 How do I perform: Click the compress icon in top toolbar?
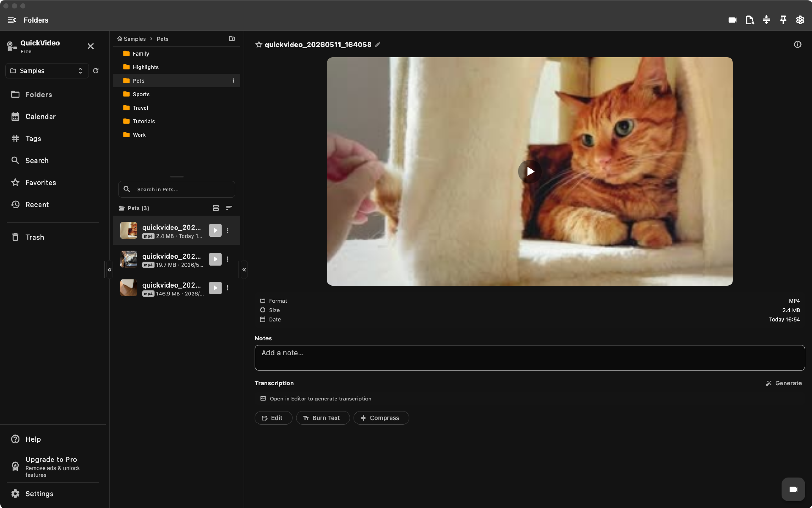click(x=766, y=20)
